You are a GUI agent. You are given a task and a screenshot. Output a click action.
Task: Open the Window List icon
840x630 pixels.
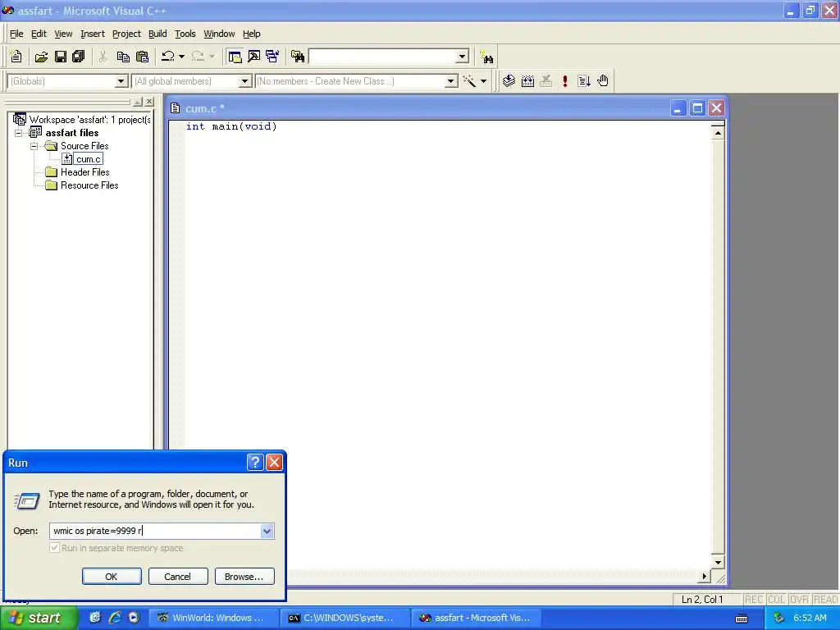coord(272,57)
